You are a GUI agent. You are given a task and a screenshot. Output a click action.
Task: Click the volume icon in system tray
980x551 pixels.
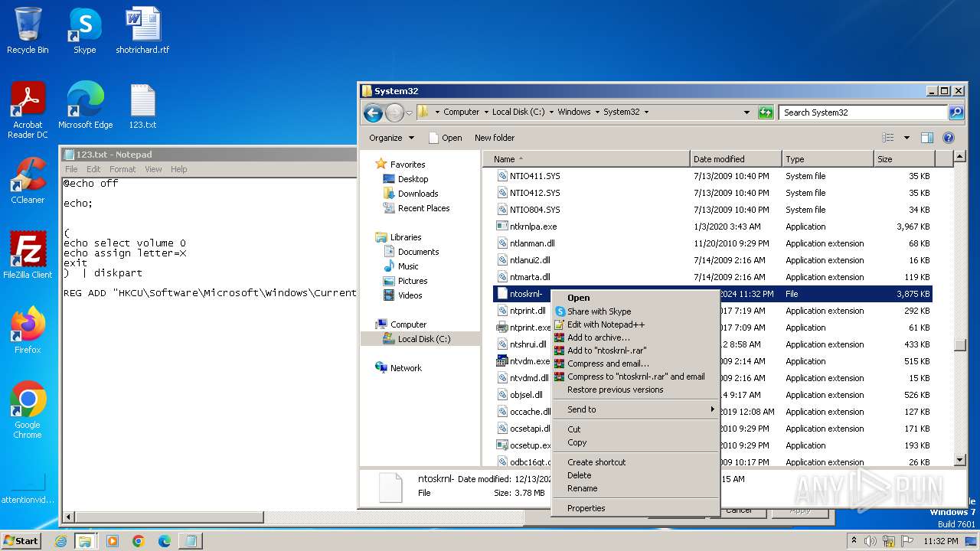pos(870,541)
